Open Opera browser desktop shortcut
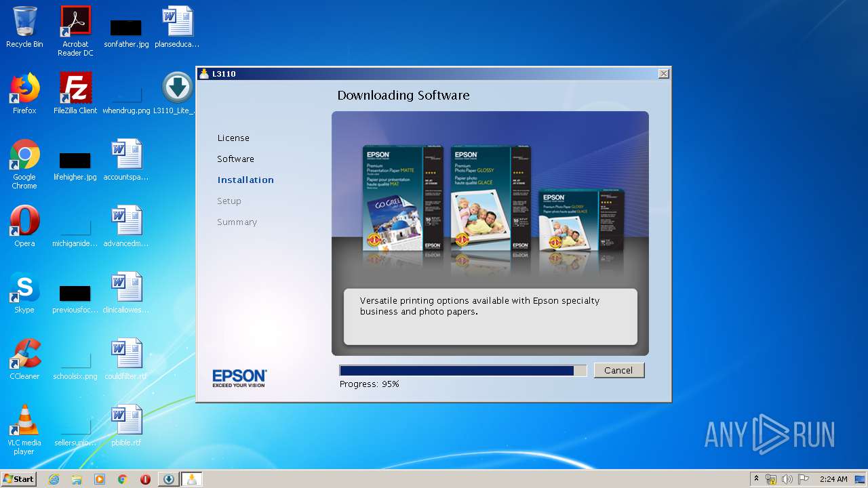868x488 pixels. click(x=24, y=226)
